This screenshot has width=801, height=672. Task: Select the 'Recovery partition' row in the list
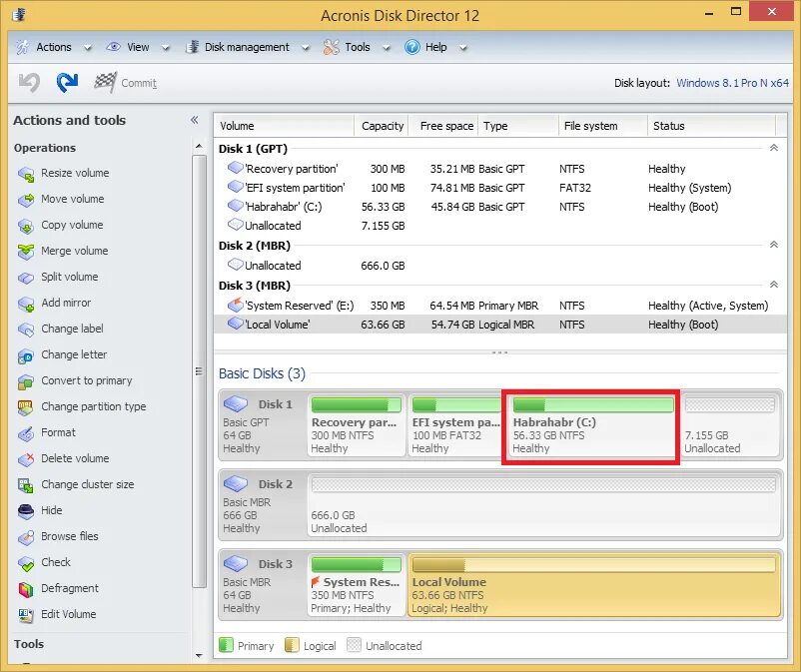500,169
